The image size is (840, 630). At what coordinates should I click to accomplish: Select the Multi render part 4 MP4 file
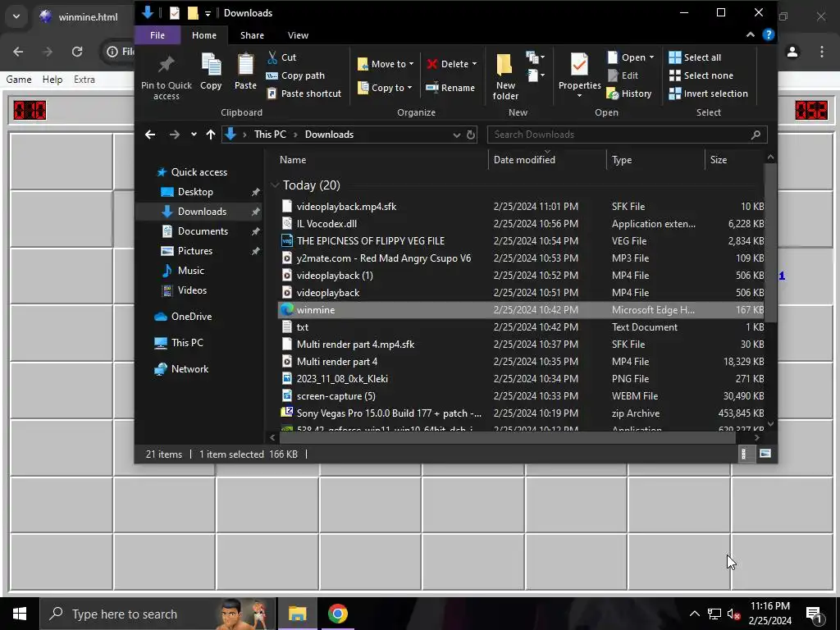click(x=337, y=362)
